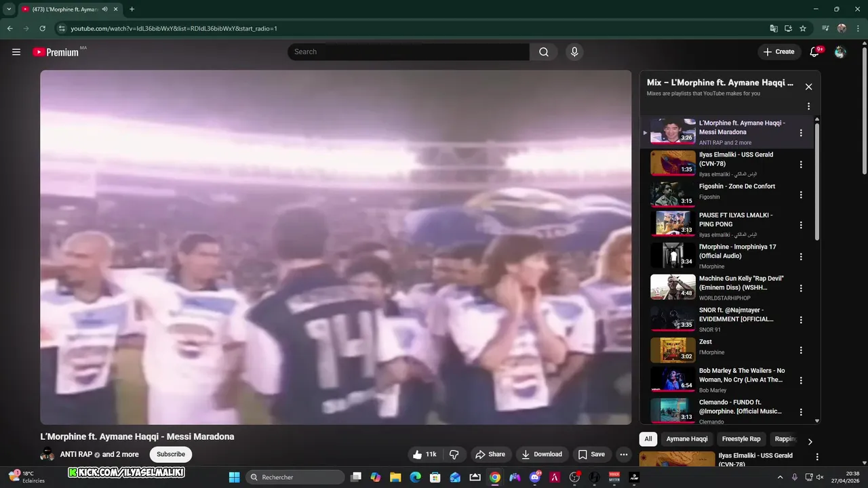This screenshot has width=868, height=488.
Task: Mute the tab via speaker icon
Action: pos(104,9)
